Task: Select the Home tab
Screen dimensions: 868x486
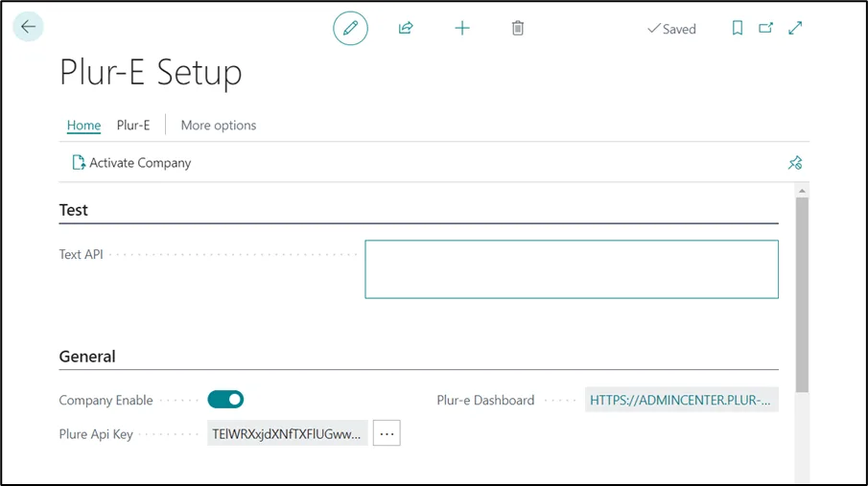Action: (83, 126)
